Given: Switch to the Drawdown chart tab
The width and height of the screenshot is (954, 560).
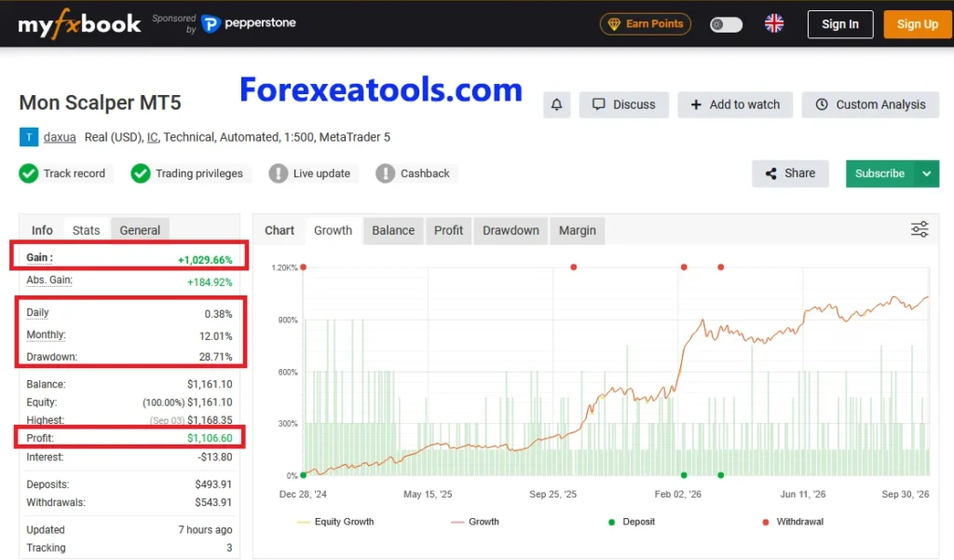Looking at the screenshot, I should (511, 231).
